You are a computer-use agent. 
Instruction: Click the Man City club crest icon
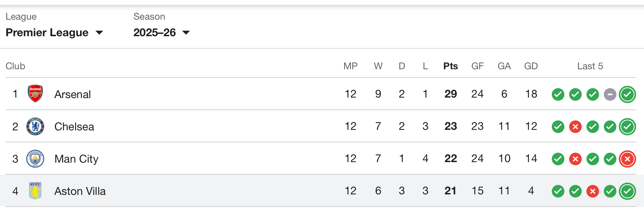35,158
